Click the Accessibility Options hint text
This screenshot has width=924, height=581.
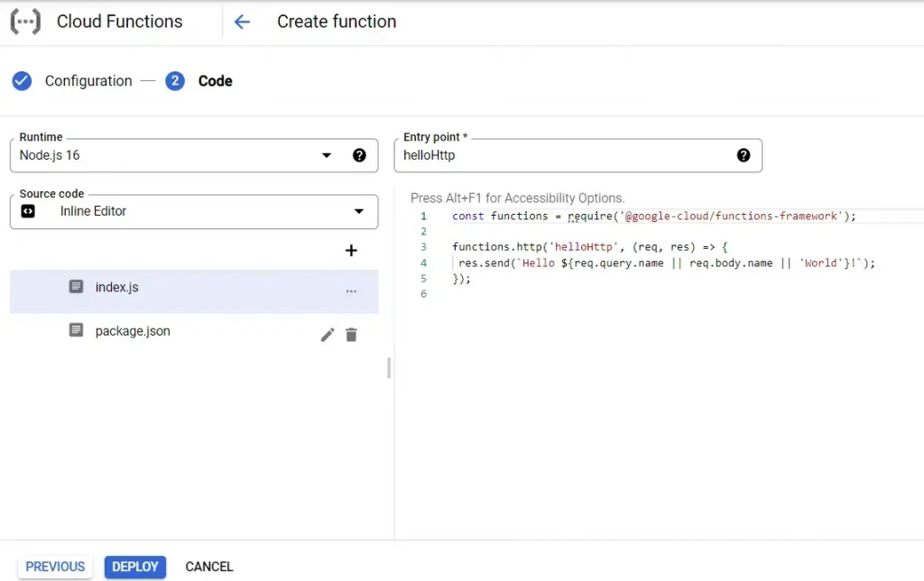tap(517, 198)
